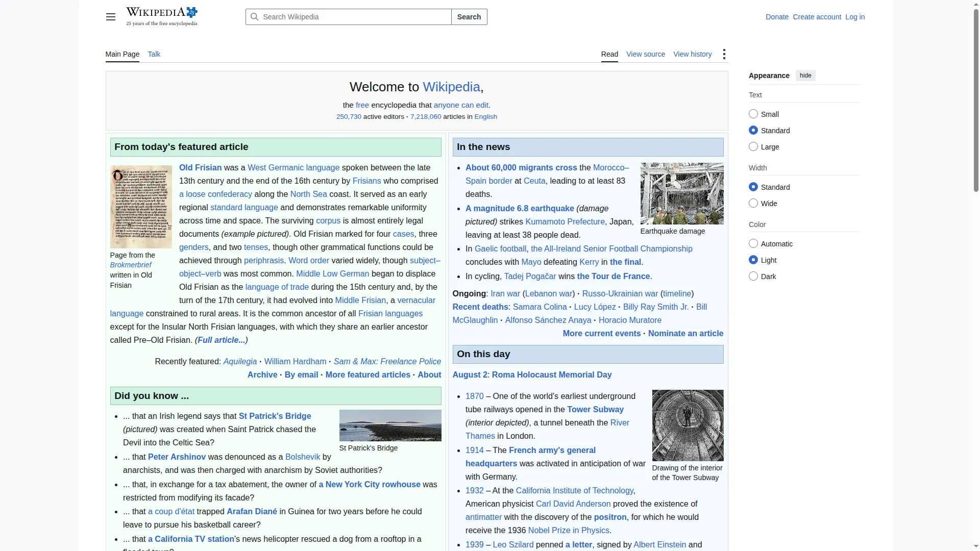
Task: Open the View source tab
Action: pyautogui.click(x=646, y=54)
